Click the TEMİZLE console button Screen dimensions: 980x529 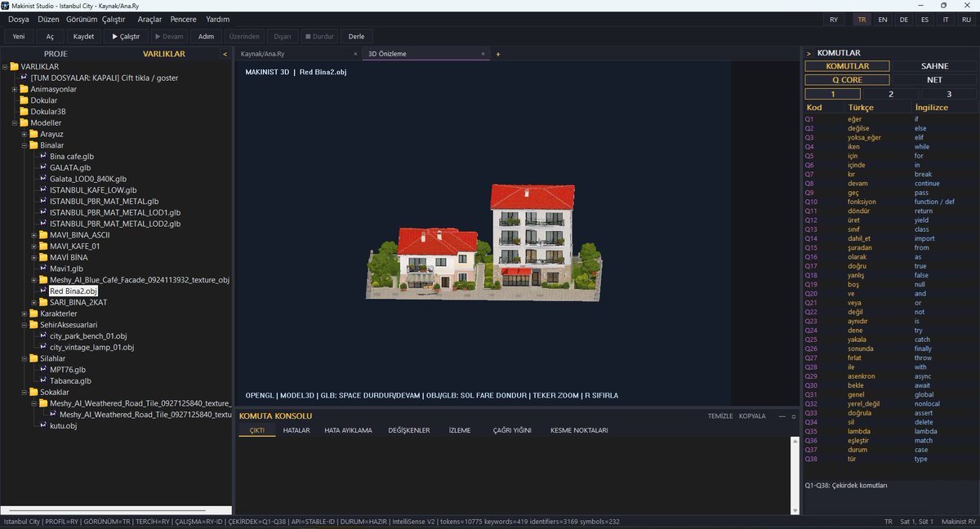click(x=720, y=416)
